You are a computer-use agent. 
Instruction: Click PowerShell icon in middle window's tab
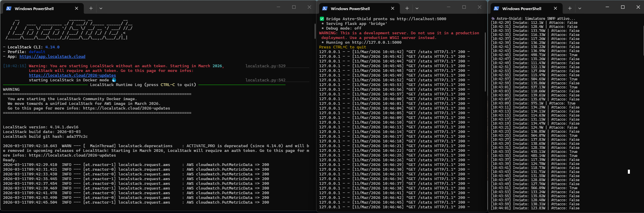tap(325, 8)
